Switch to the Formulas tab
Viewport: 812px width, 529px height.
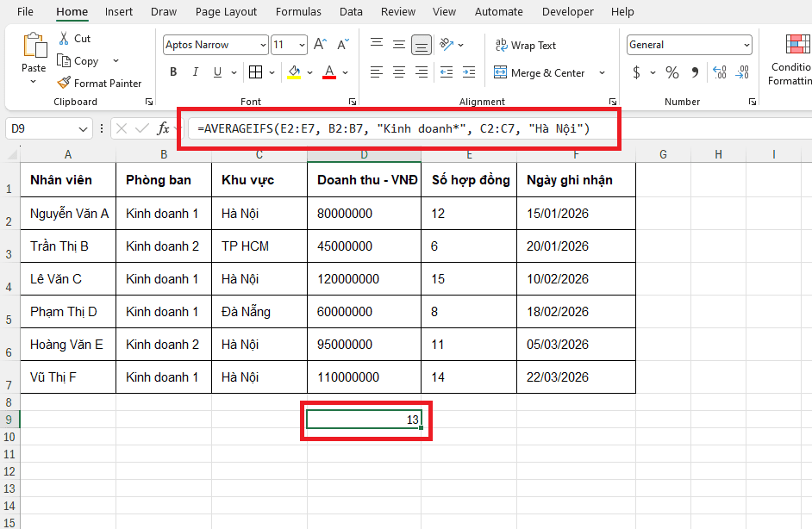tap(298, 11)
